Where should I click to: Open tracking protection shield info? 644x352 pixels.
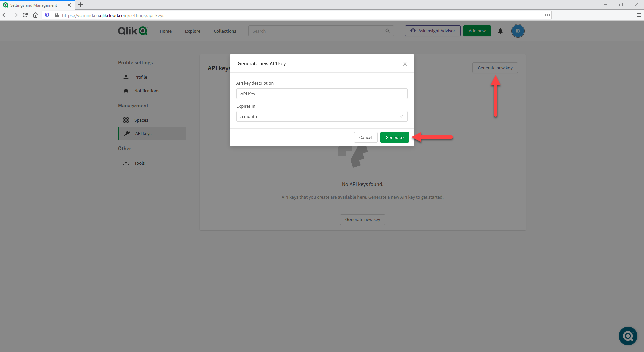47,15
